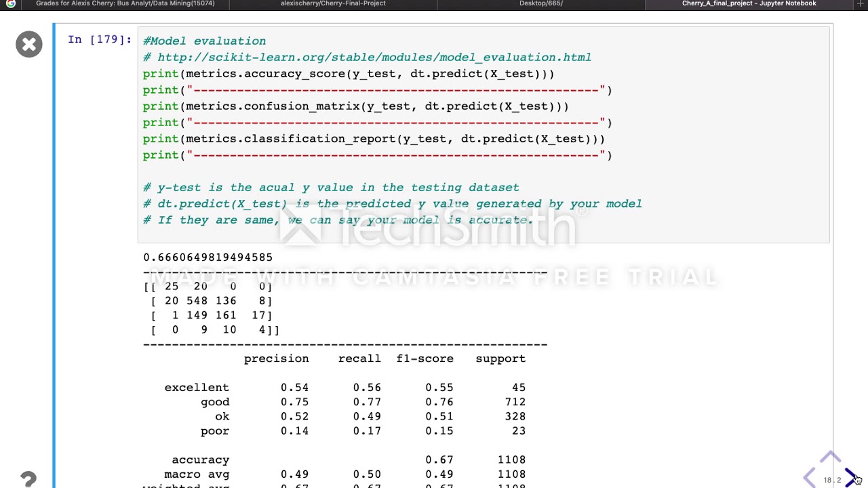Click the 'If they are same' comment line

tap(338, 220)
